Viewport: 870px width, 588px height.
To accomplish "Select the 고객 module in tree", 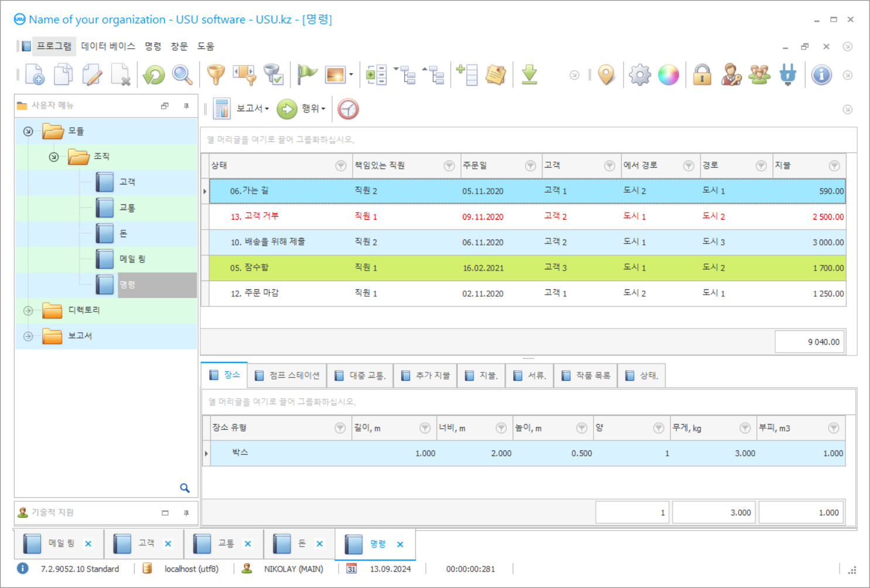I will [127, 182].
